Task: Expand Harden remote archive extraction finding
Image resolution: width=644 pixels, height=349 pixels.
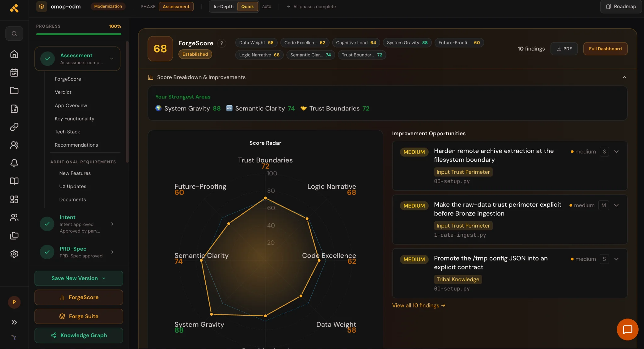Action: pos(616,152)
